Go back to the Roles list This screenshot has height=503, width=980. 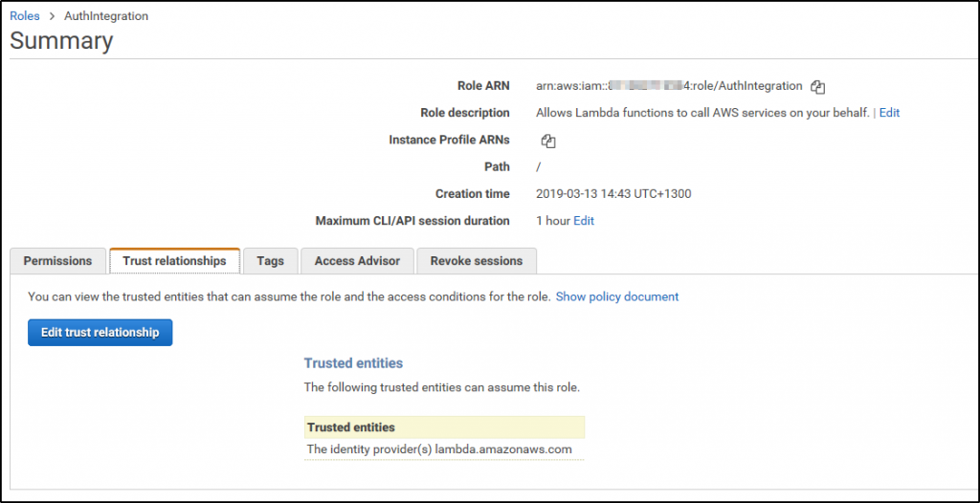pos(25,16)
